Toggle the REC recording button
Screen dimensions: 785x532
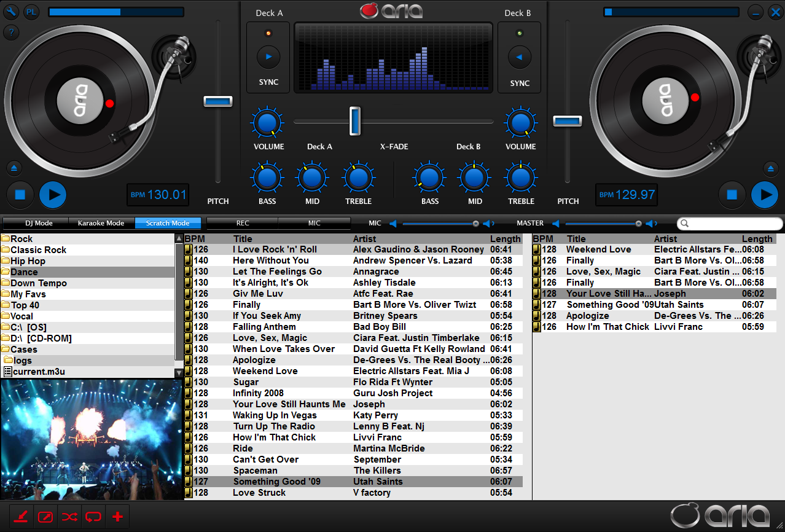click(243, 223)
